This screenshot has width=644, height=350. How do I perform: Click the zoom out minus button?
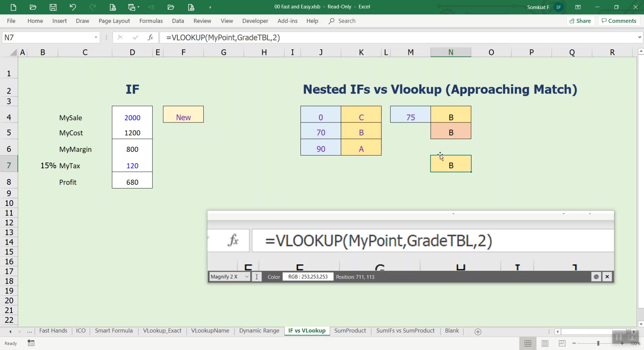point(574,343)
